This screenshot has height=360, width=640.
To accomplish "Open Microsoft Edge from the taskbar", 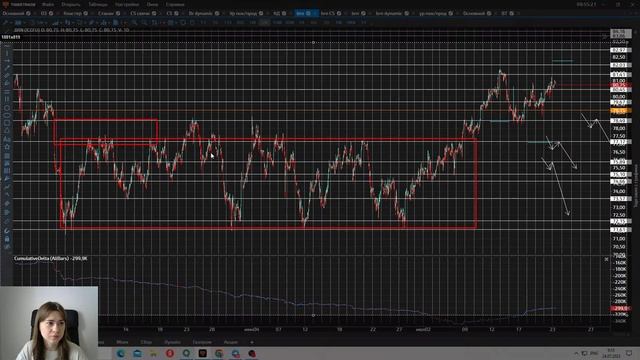I will point(121,353).
